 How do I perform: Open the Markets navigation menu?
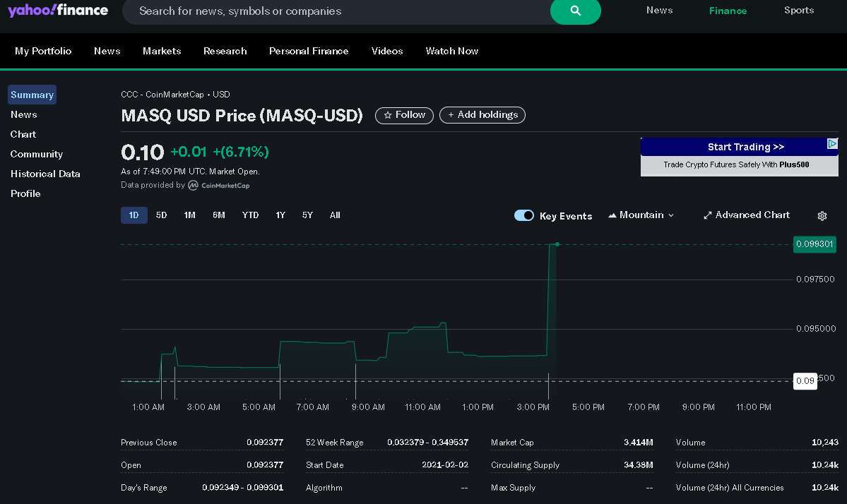pos(162,52)
